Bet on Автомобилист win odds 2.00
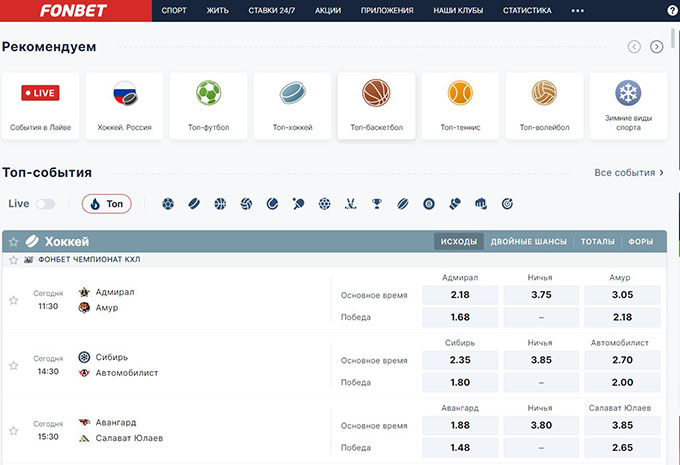The height and width of the screenshot is (465, 680). (x=622, y=383)
